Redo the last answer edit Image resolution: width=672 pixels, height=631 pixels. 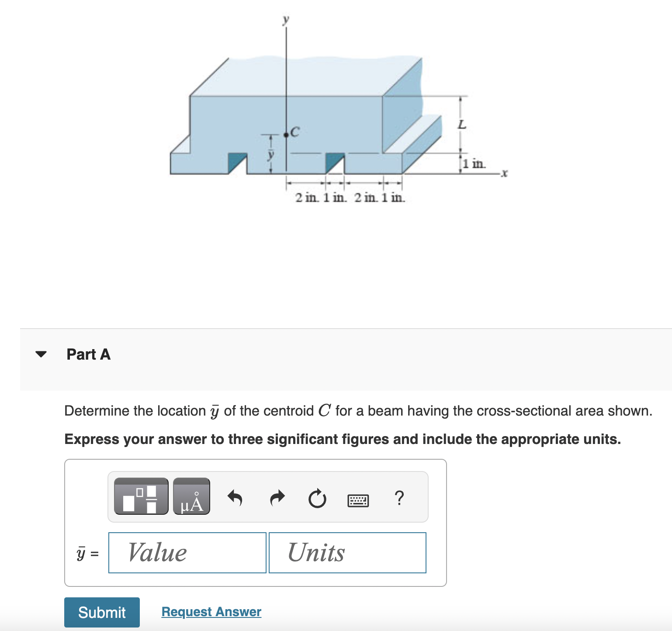pos(276,498)
